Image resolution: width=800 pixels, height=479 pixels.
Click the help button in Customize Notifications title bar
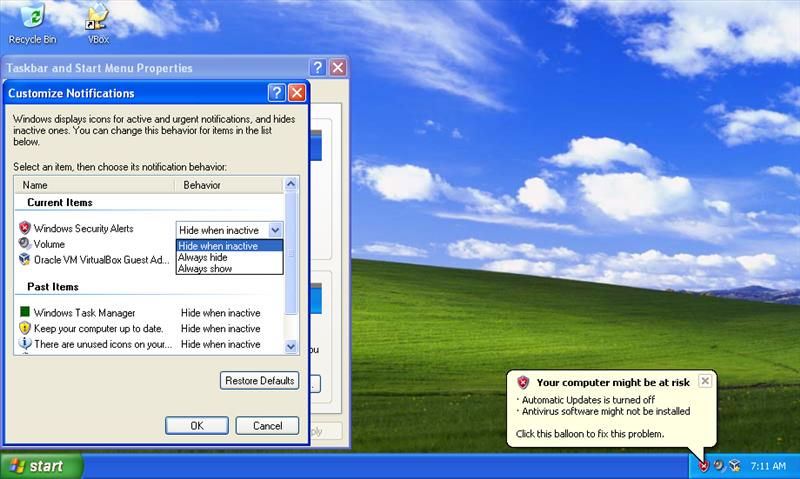(x=276, y=93)
